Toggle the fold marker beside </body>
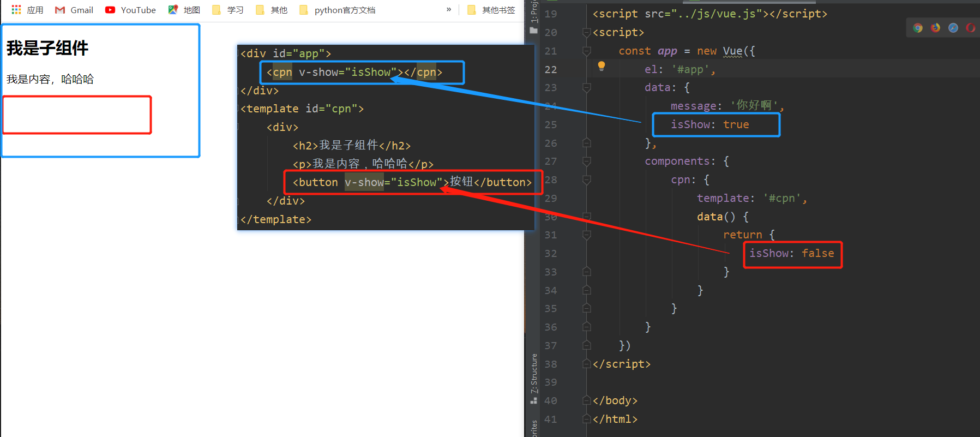 click(587, 400)
